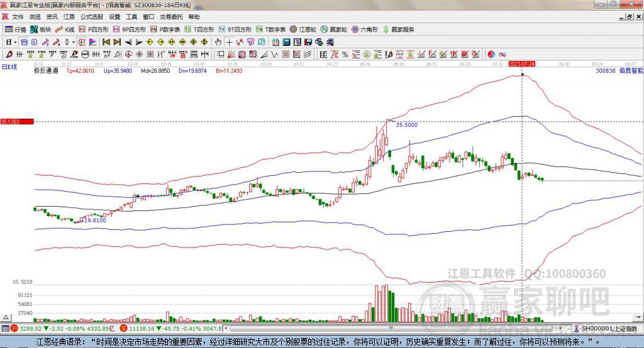Click the blue infinity symbol icon

click(x=502, y=55)
